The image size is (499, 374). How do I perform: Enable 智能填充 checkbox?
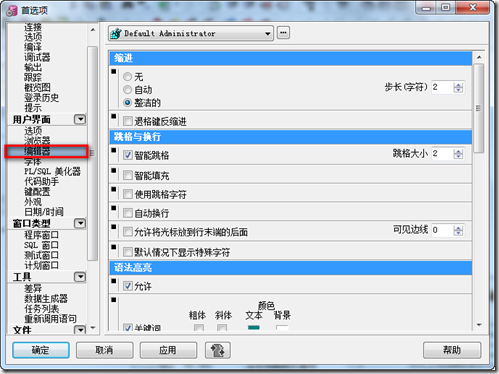pos(128,175)
